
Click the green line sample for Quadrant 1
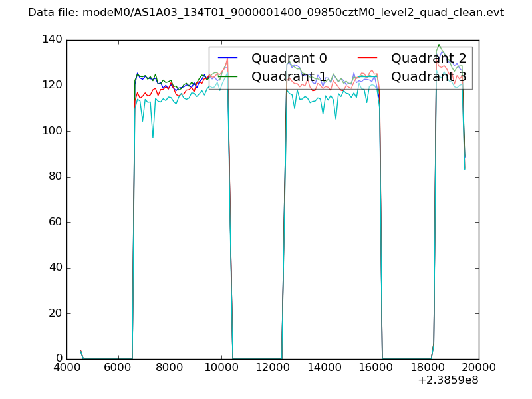228,77
